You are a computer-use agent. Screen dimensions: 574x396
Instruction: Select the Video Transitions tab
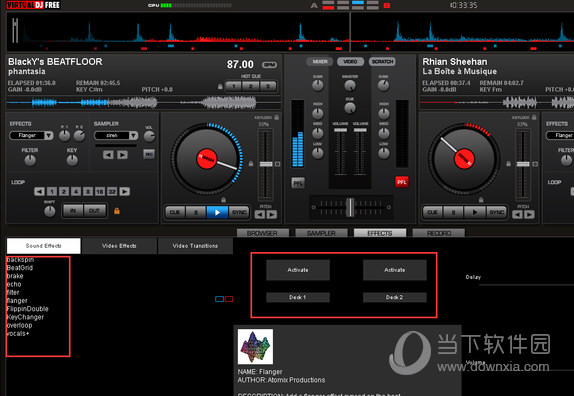195,246
